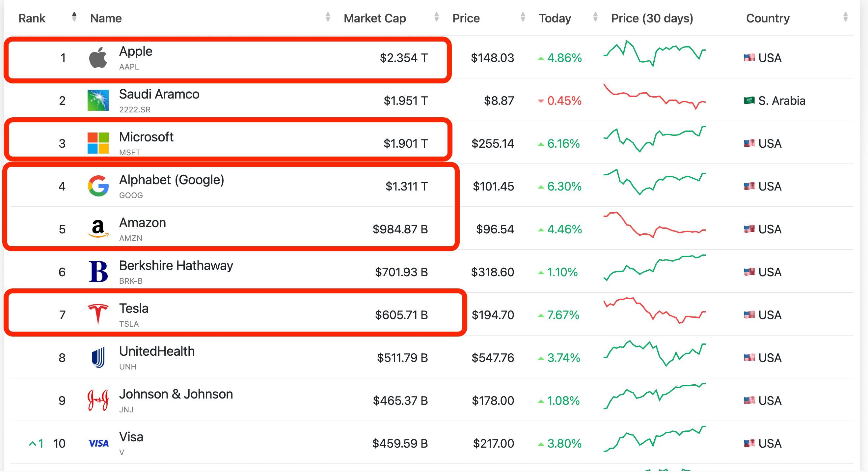Viewport: 868px width, 474px height.
Task: Click the Price column header label
Action: 466,18
